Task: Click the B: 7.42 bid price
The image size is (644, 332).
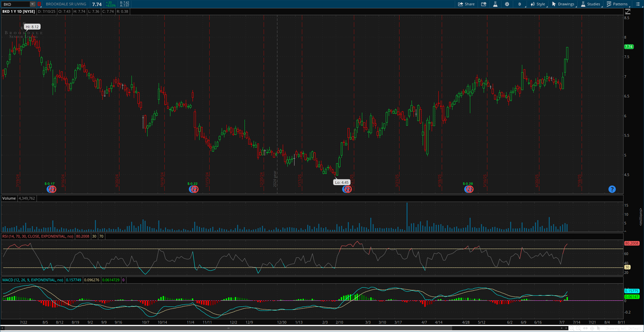Action: 126,2
